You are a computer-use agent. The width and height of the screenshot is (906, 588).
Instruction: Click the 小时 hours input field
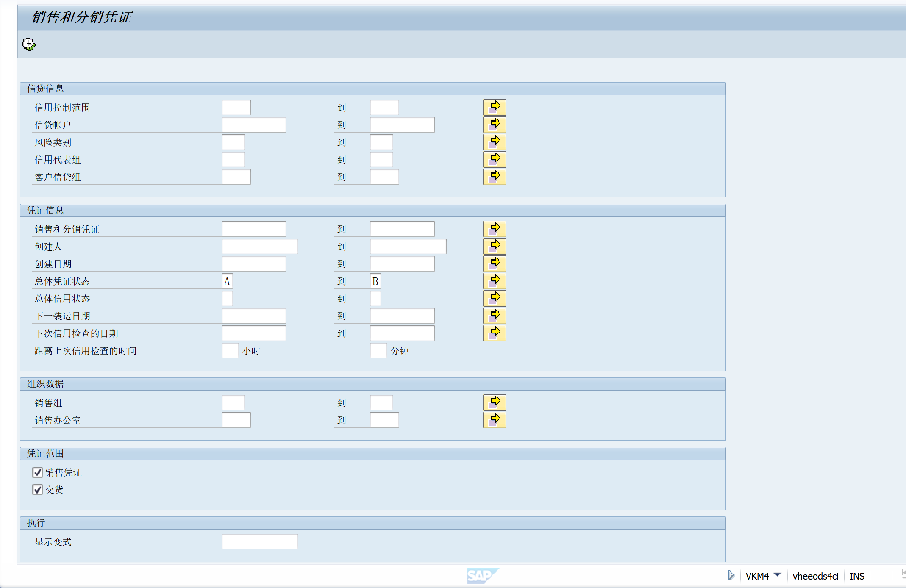coord(230,350)
